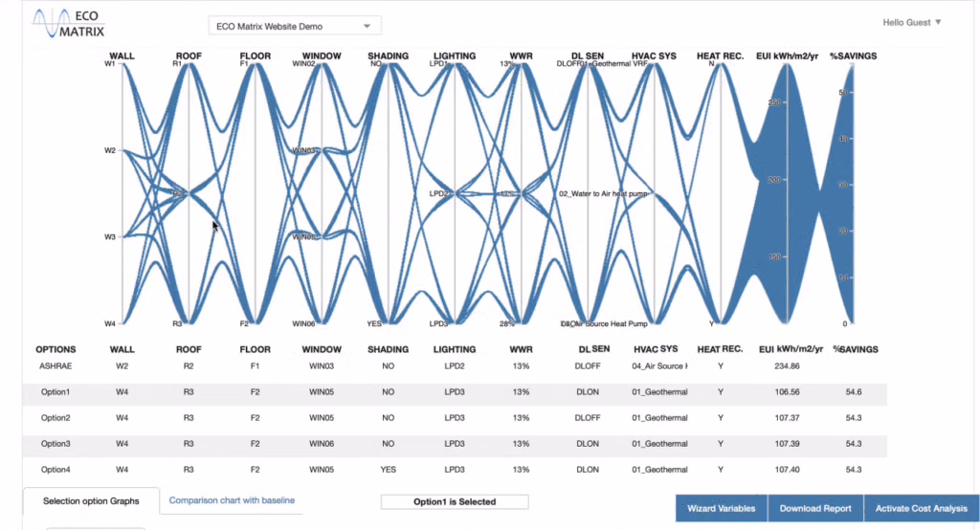
Task: Click the HVAC SYS column header in the table
Action: 656,349
